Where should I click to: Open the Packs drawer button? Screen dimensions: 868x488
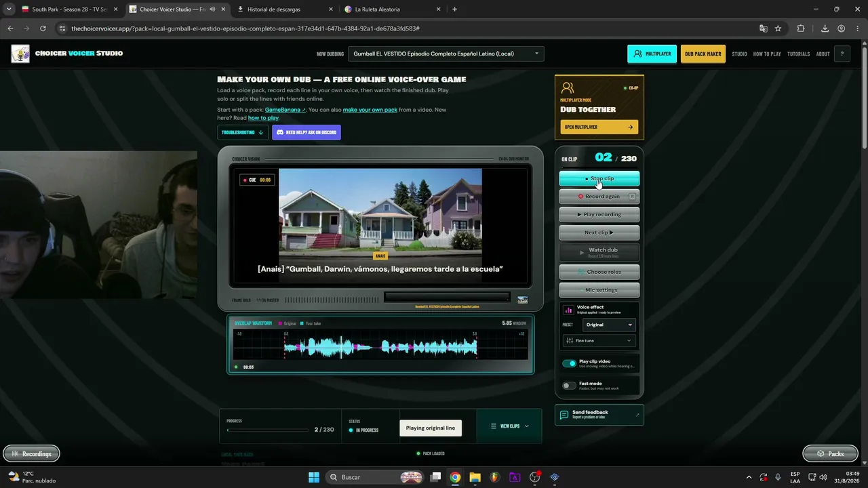[x=830, y=453]
